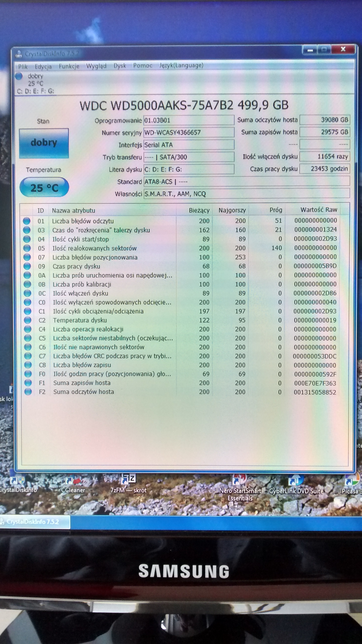Click status circle for attribute F2
The image size is (362, 644).
28,392
